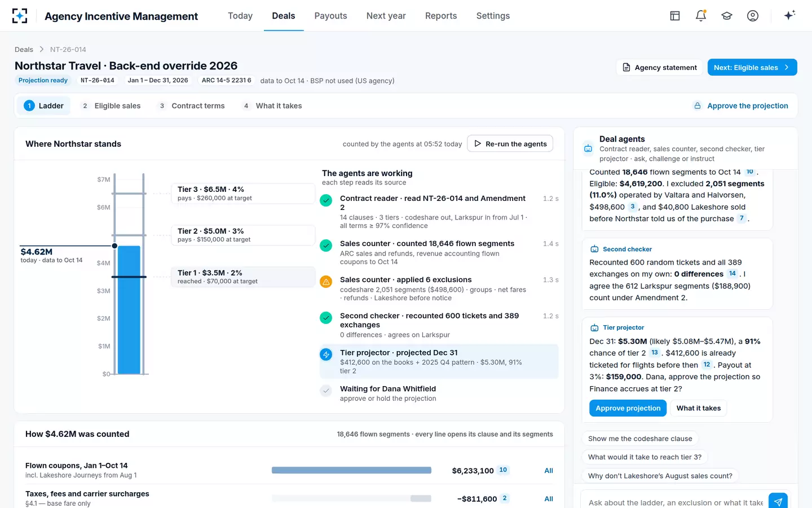The width and height of the screenshot is (812, 508).
Task: Click the blue bolt icon beside Tier projector step
Action: (x=326, y=354)
